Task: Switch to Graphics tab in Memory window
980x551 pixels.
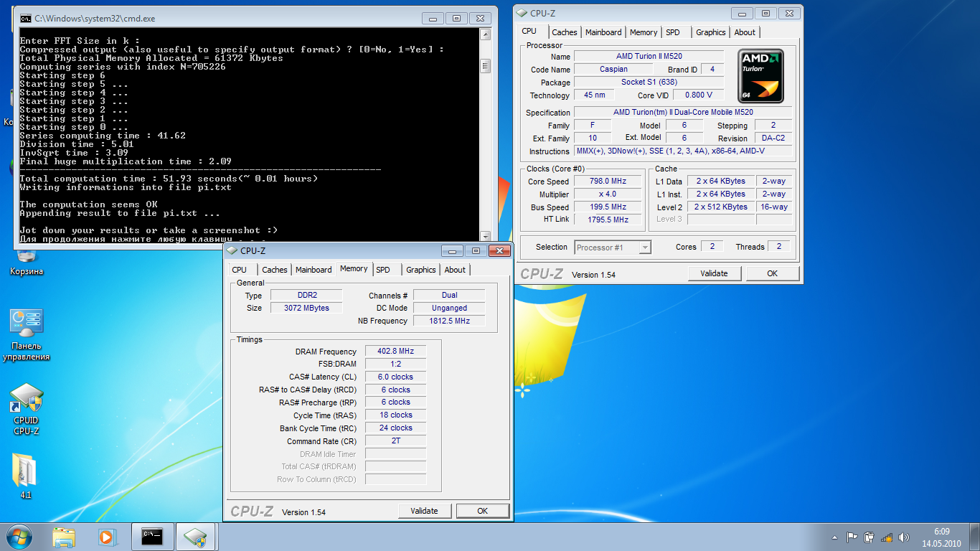Action: tap(421, 270)
